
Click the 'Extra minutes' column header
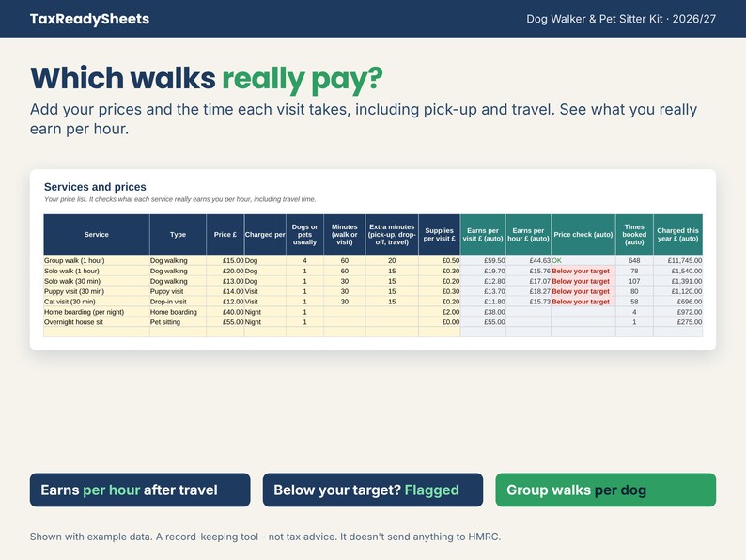pyautogui.click(x=392, y=235)
